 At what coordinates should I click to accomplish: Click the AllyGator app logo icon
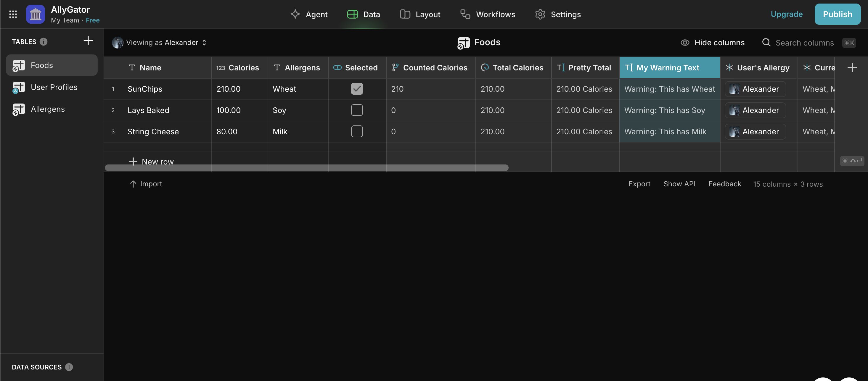pos(36,14)
